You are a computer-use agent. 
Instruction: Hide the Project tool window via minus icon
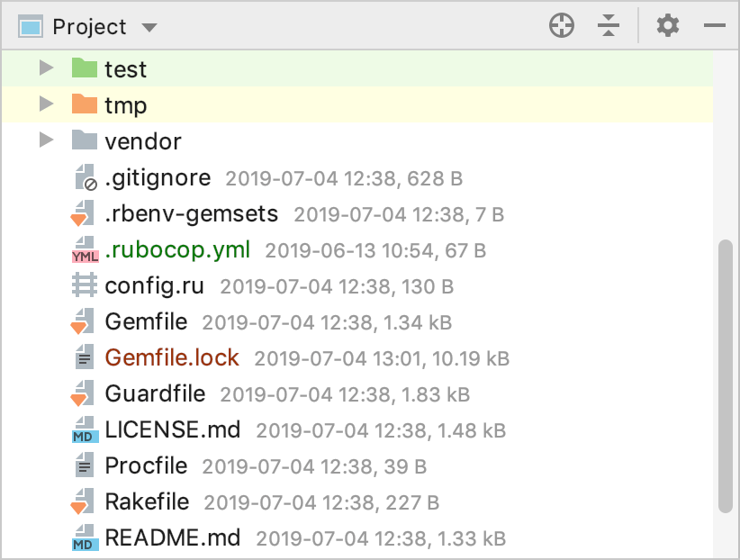[715, 26]
